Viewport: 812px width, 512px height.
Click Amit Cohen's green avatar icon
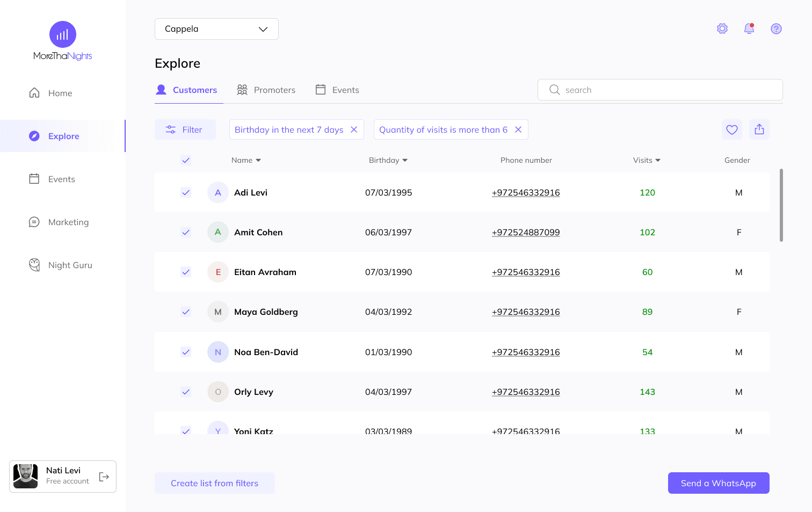[218, 232]
